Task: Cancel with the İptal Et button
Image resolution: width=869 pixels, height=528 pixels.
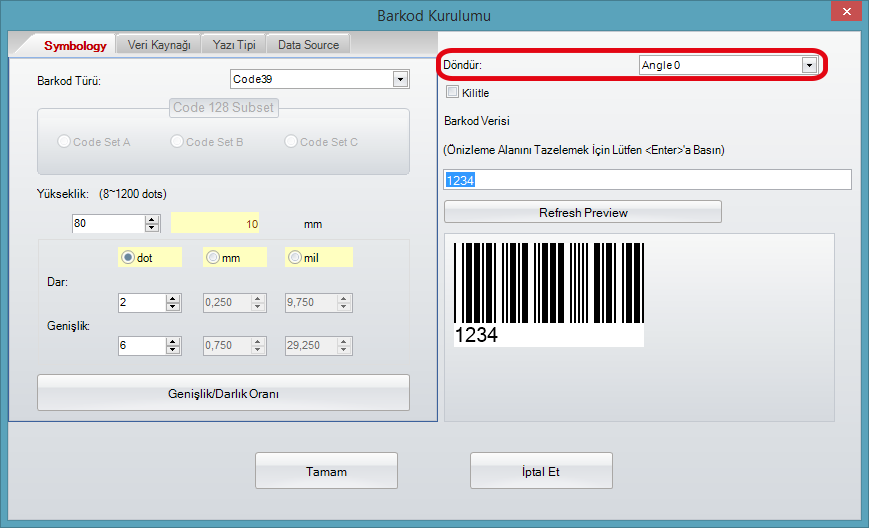Action: [541, 471]
